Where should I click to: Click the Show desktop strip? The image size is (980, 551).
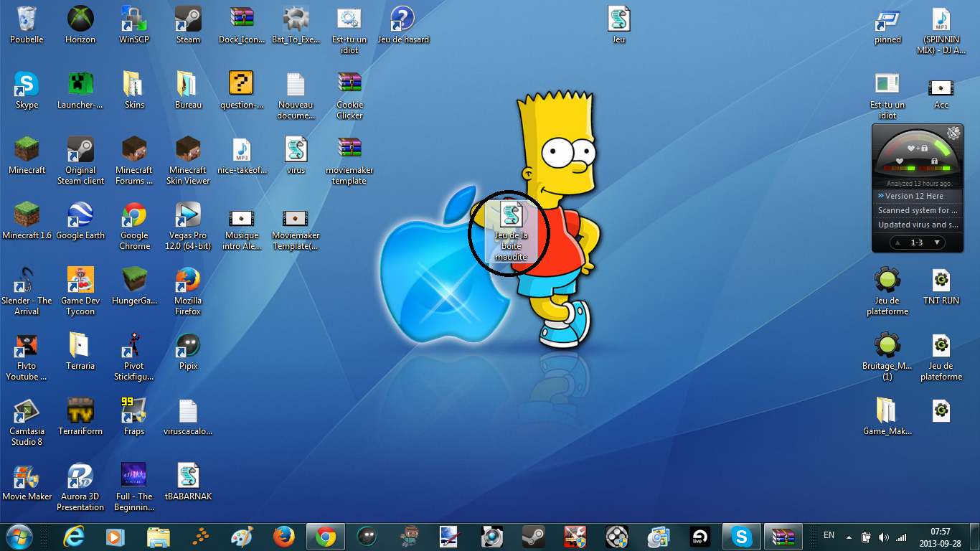click(974, 537)
